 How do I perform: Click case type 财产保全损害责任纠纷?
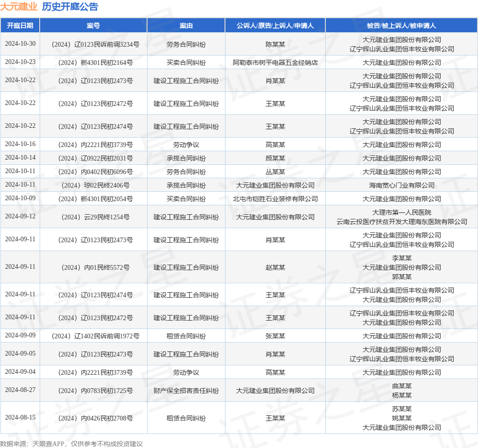point(186,391)
